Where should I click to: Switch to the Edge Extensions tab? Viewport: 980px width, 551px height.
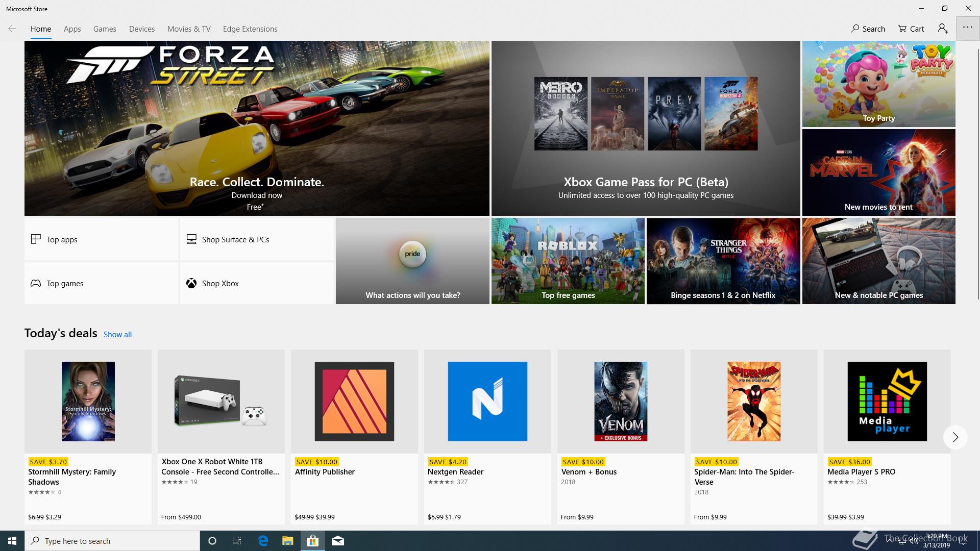250,29
